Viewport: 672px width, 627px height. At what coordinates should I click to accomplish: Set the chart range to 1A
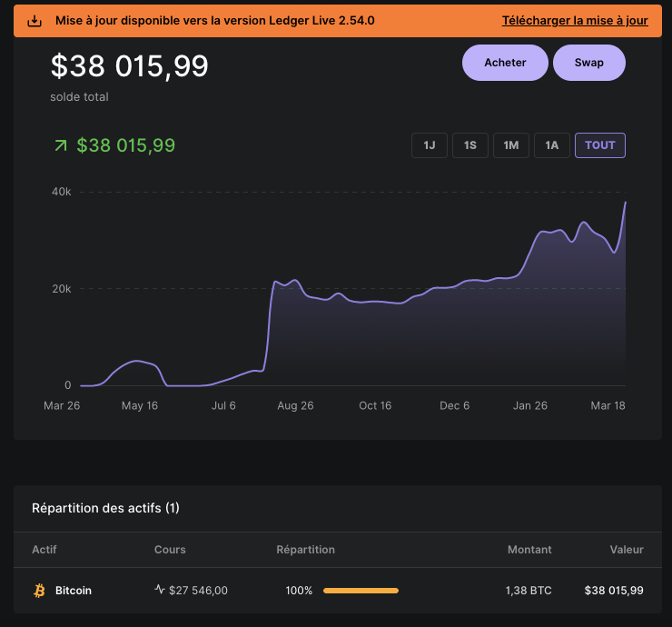coord(552,145)
